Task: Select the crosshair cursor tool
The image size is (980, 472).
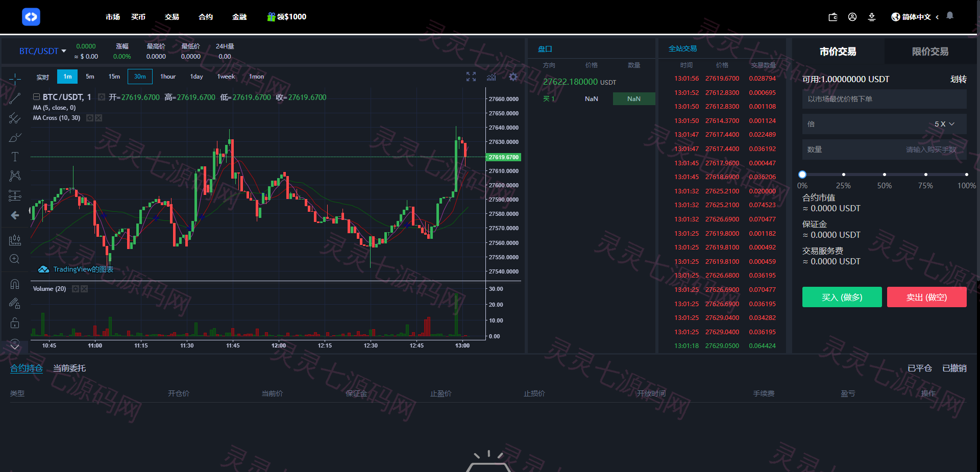Action: click(x=15, y=79)
